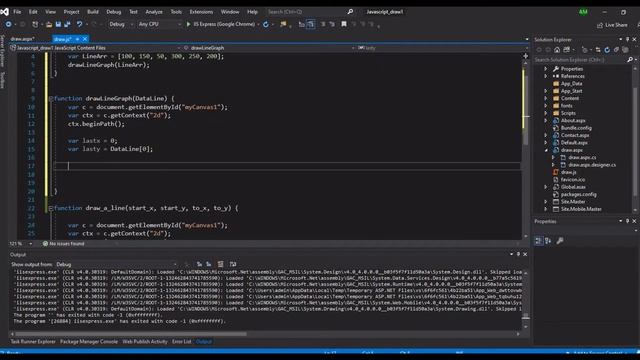Open the Any CPU platform dropdown
Viewport: 640px width, 360px height.
pyautogui.click(x=159, y=24)
